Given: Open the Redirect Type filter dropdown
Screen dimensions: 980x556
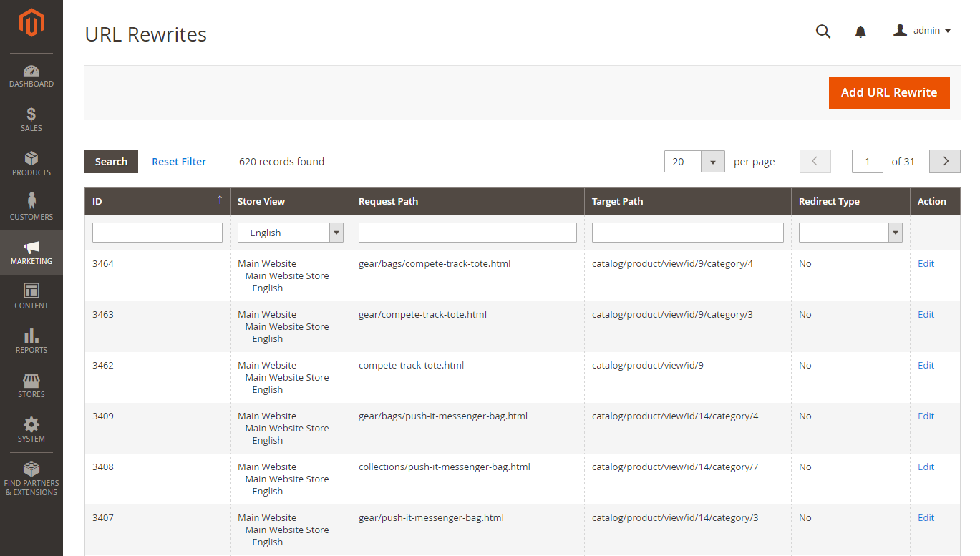Looking at the screenshot, I should pos(850,233).
